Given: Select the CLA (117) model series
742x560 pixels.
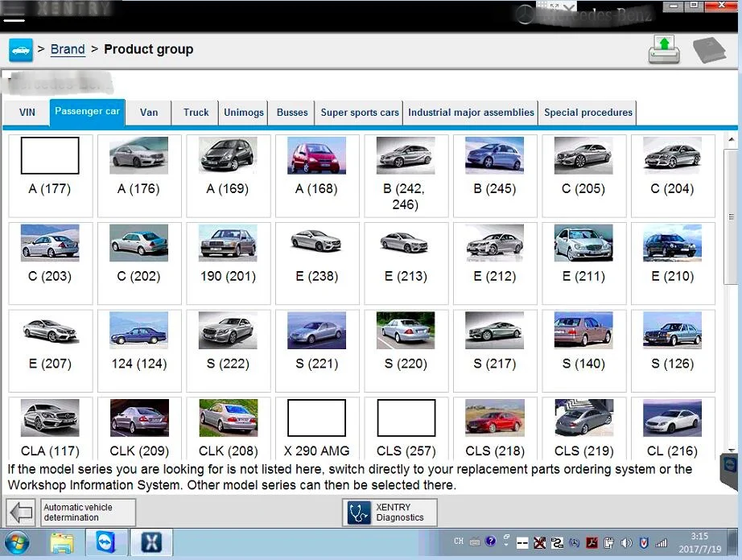Looking at the screenshot, I should 50,429.
